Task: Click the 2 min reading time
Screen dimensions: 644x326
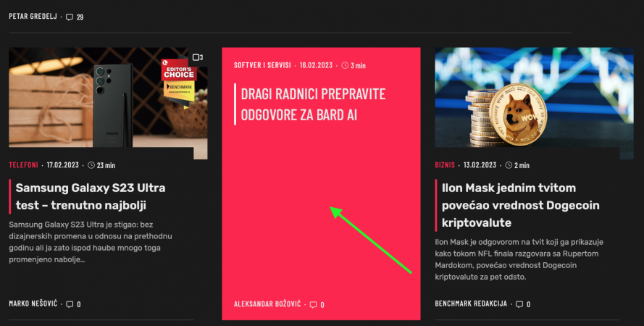Action: (522, 165)
